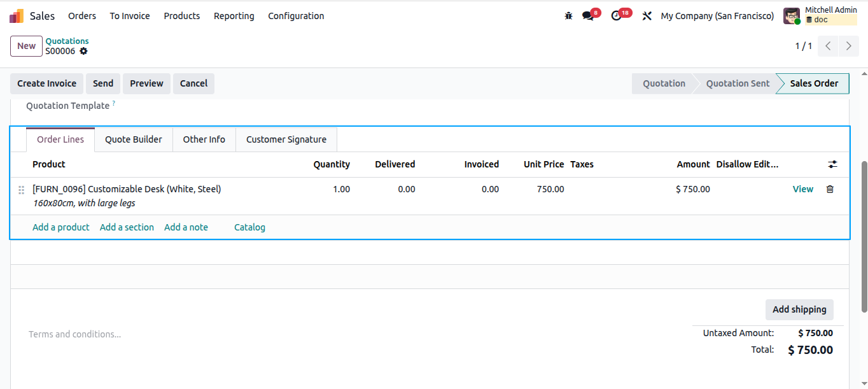Viewport: 868px width, 389px height.
Task: Click the Invoiced column header
Action: pos(482,164)
